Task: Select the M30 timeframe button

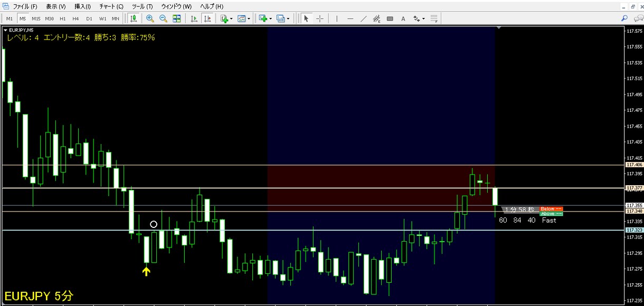Action: (50, 18)
